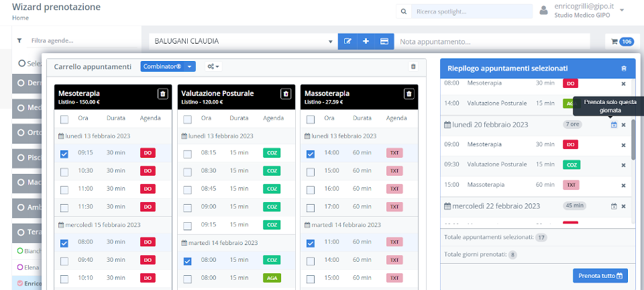The width and height of the screenshot is (644, 290).
Task: Remove the 09:30 Valutazione Posturale summary entry
Action: 623,165
